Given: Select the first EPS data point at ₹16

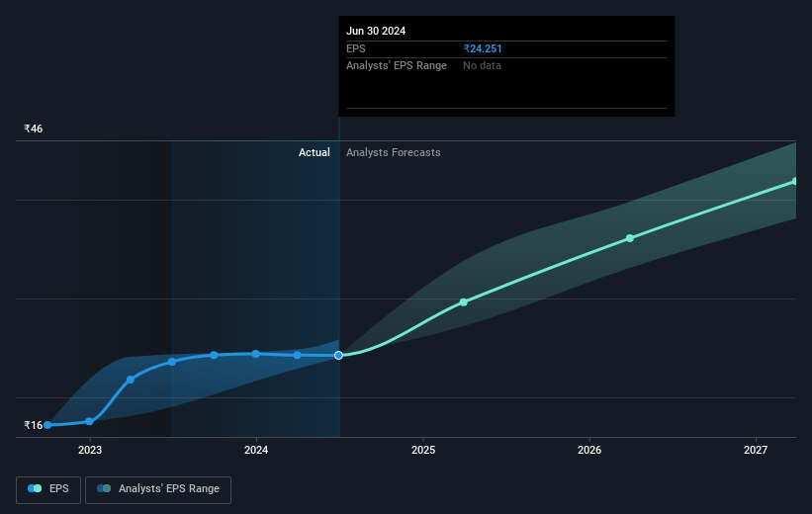Looking at the screenshot, I should (x=47, y=425).
